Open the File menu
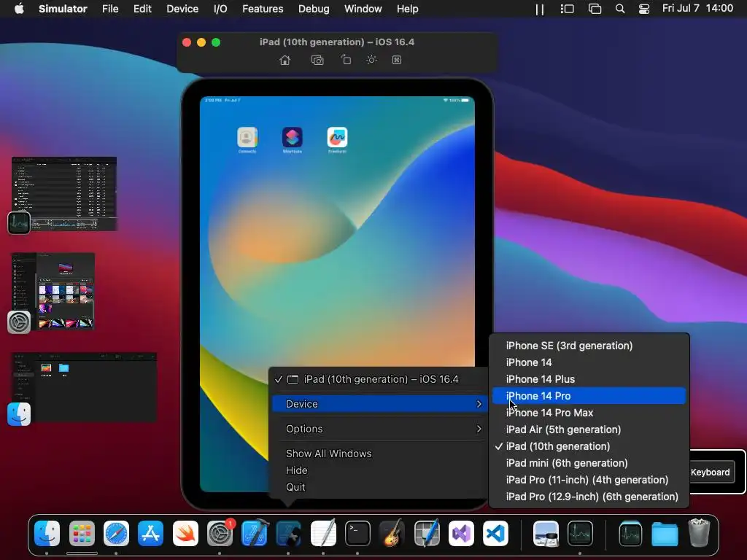 (110, 9)
